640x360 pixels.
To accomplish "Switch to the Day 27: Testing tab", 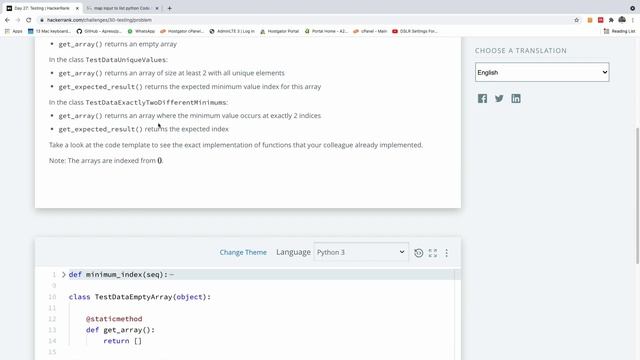I will 41,8.
